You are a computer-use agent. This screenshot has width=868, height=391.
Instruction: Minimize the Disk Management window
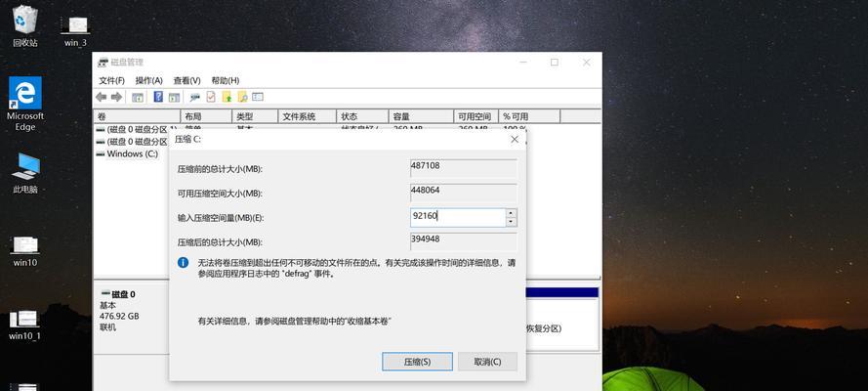point(522,63)
